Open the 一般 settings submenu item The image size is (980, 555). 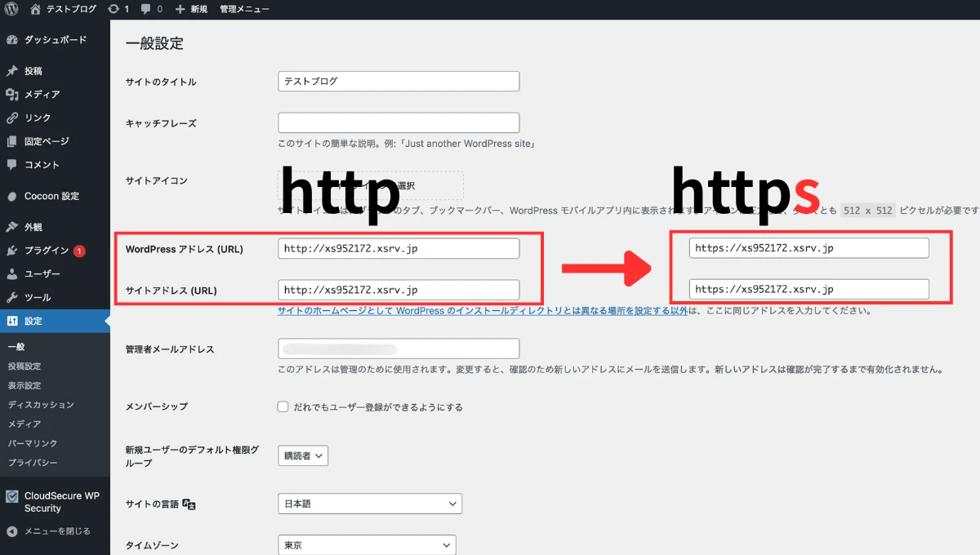[x=16, y=347]
